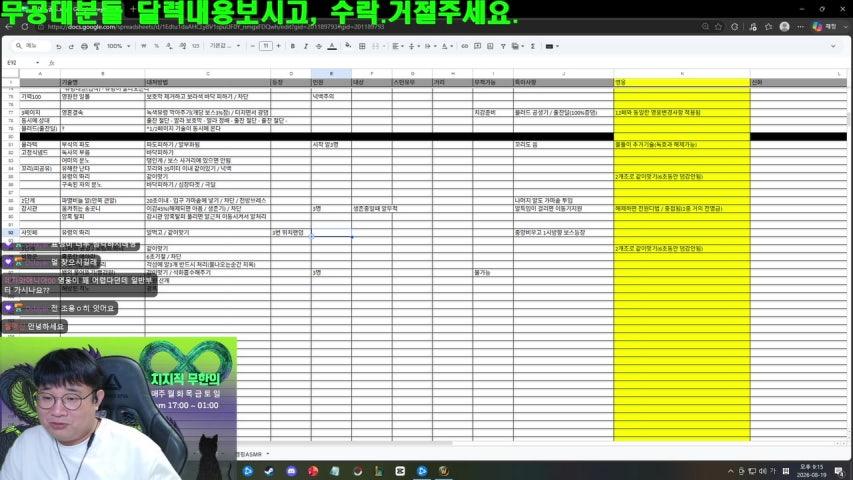Click the Redo arrow in the toolbar

pyautogui.click(x=71, y=47)
